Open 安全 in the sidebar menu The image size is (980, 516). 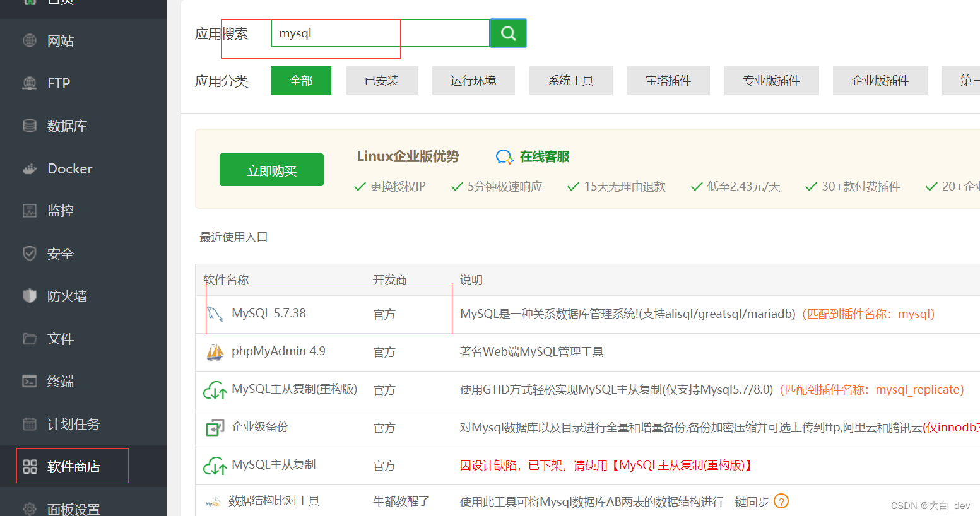(x=61, y=254)
